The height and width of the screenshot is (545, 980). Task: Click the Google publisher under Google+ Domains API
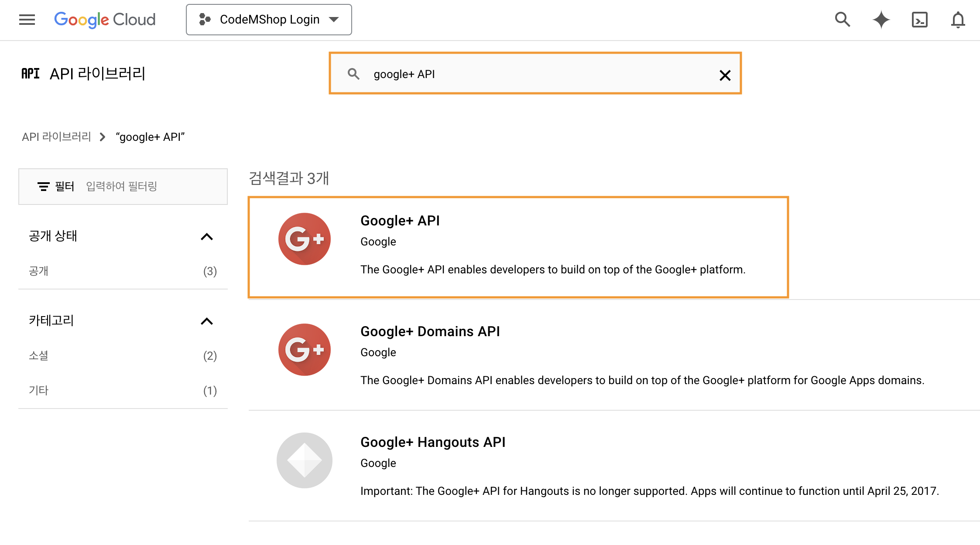click(x=378, y=352)
